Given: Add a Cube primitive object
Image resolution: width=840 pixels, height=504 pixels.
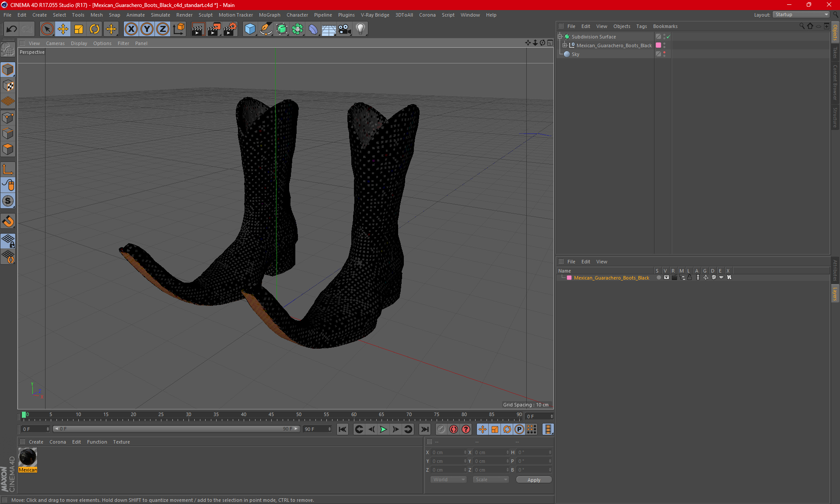Looking at the screenshot, I should (250, 29).
